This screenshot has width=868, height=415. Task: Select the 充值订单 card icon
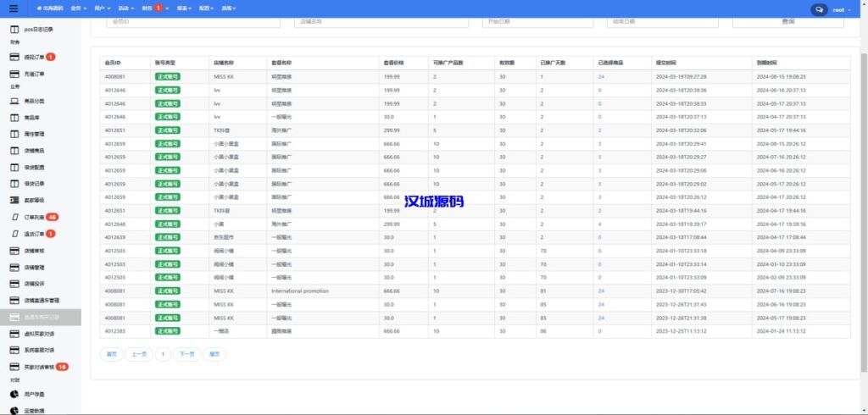(x=14, y=74)
